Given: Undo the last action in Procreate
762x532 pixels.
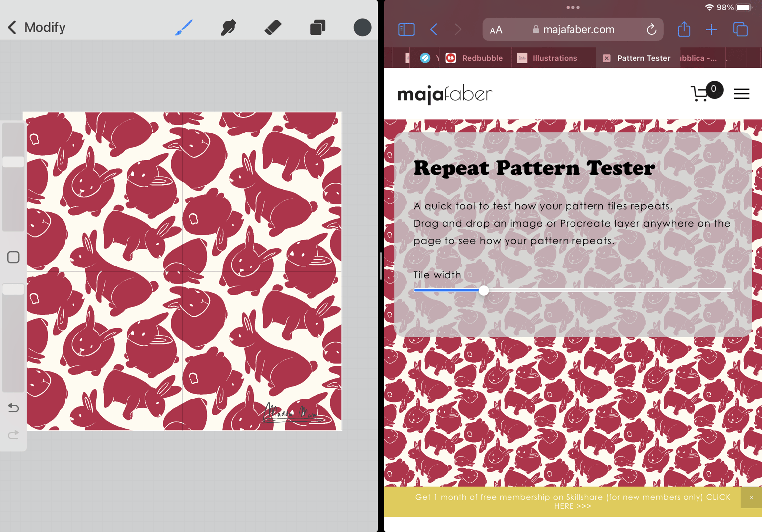Looking at the screenshot, I should [13, 408].
